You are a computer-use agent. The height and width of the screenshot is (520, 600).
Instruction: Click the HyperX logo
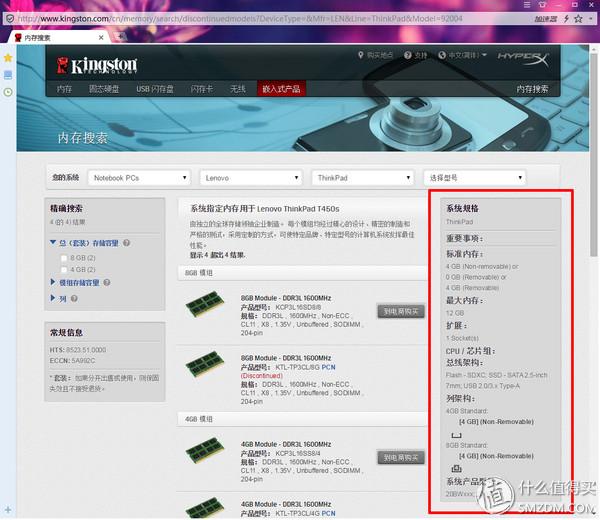tap(523, 59)
